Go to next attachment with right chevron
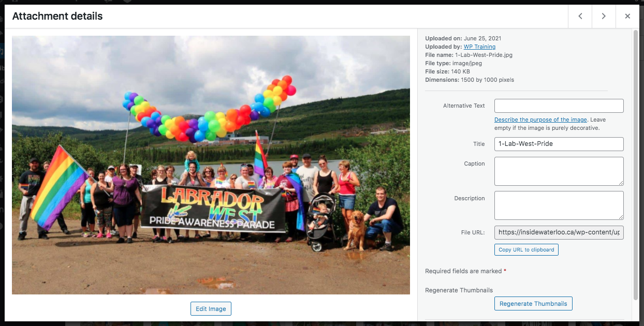 [604, 16]
